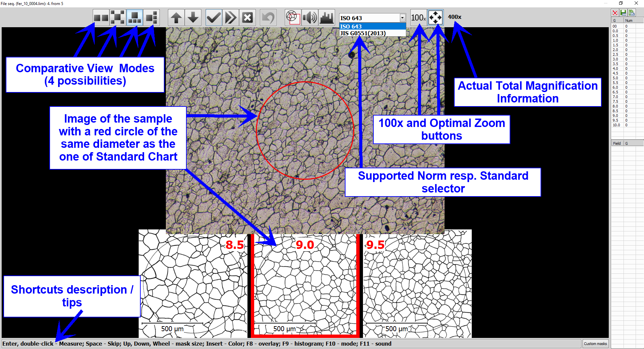The width and height of the screenshot is (644, 349).
Task: Toggle the overlay mask icon
Action: click(x=292, y=17)
